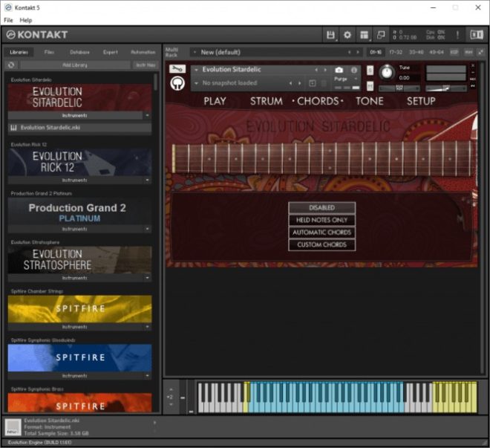Go to previous multi arrow

pos(350,52)
